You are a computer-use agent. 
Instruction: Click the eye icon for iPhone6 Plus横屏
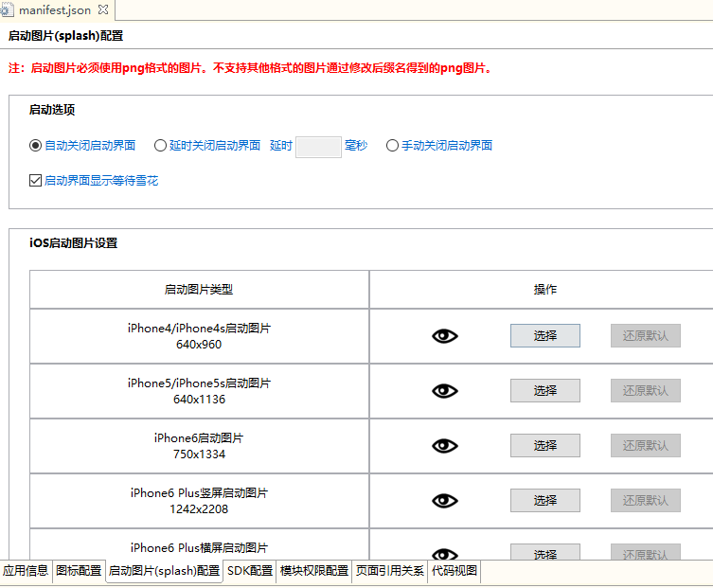tap(444, 553)
